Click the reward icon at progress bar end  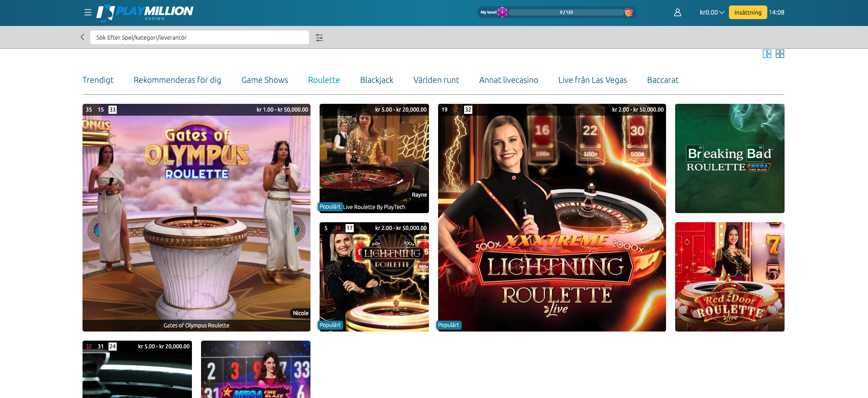[629, 12]
